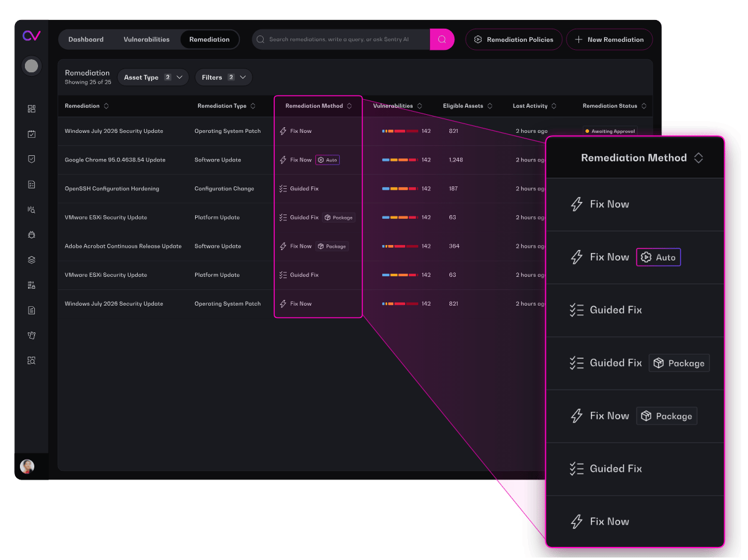Select the shield check icon in sidebar
Image resolution: width=748 pixels, height=560 pixels.
click(x=32, y=159)
